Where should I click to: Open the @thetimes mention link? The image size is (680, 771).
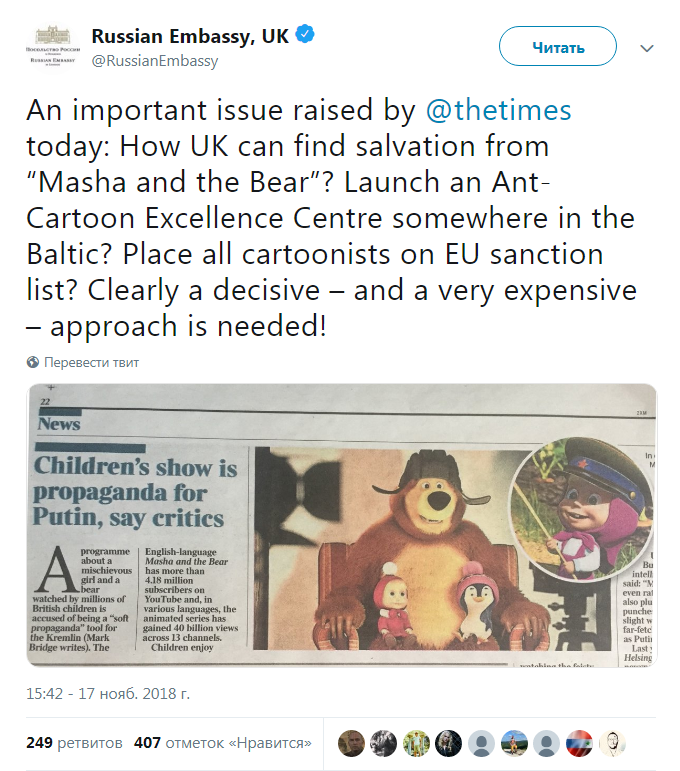click(498, 109)
